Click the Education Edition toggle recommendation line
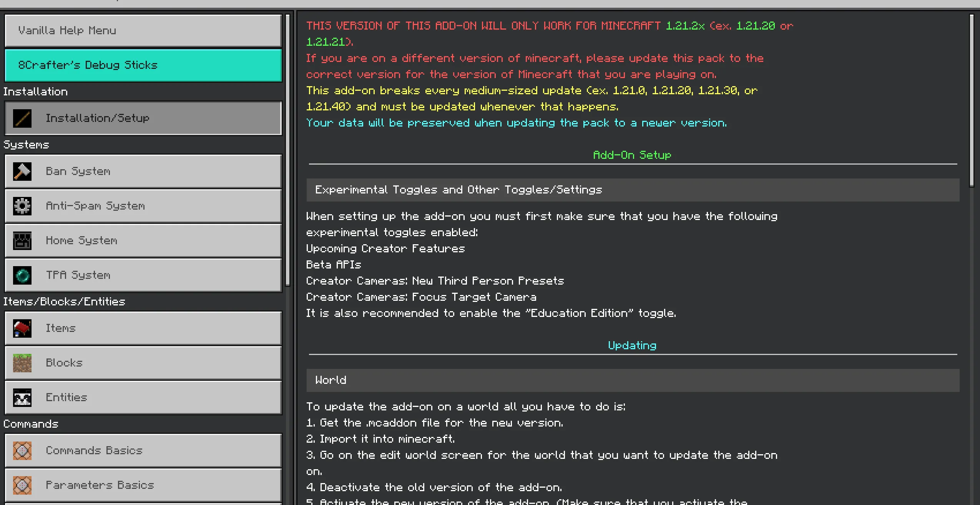 click(491, 313)
